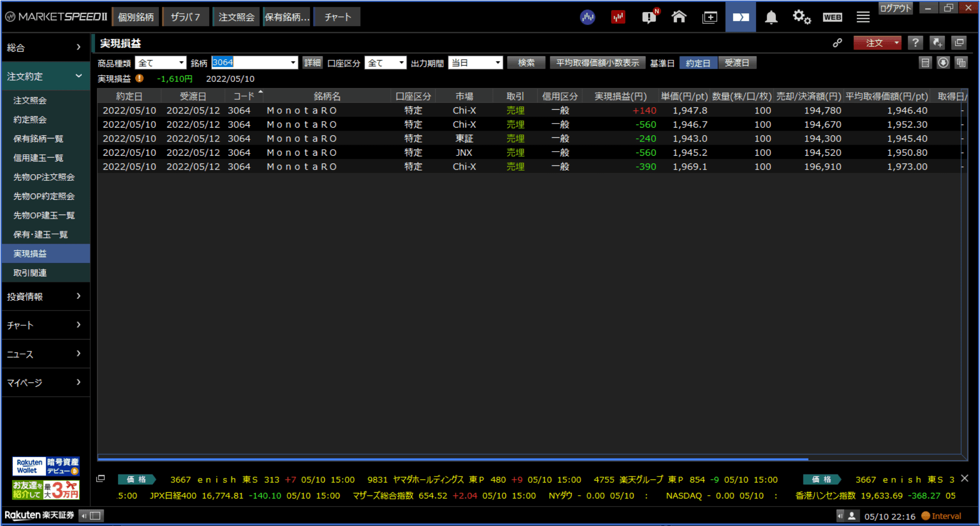This screenshot has width=980, height=526.
Task: Open the question mark help icon
Action: pyautogui.click(x=915, y=43)
